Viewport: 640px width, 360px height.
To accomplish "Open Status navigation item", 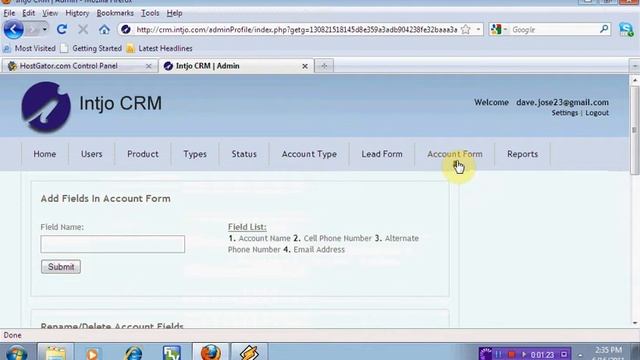I will [244, 154].
